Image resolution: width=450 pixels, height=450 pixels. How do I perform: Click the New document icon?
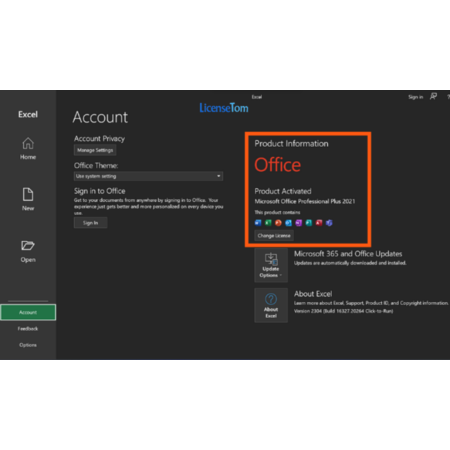click(28, 194)
